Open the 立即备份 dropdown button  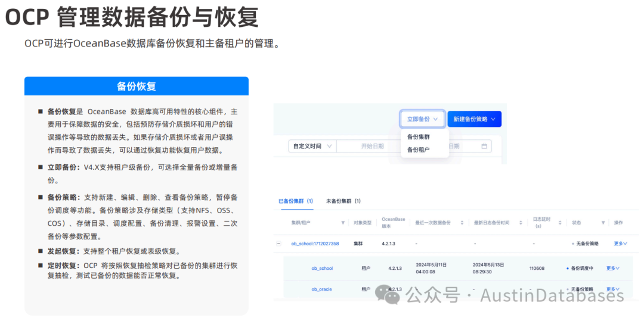(x=423, y=119)
